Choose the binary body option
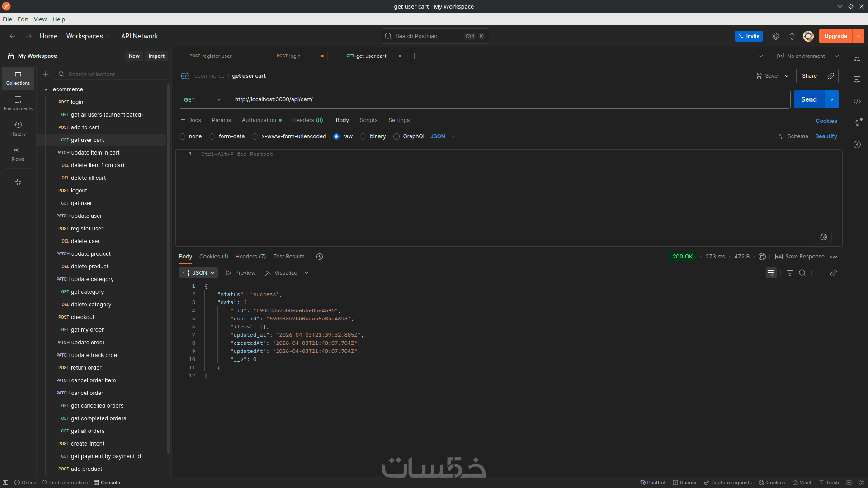Screen dimensions: 868x488 pyautogui.click(x=363, y=136)
